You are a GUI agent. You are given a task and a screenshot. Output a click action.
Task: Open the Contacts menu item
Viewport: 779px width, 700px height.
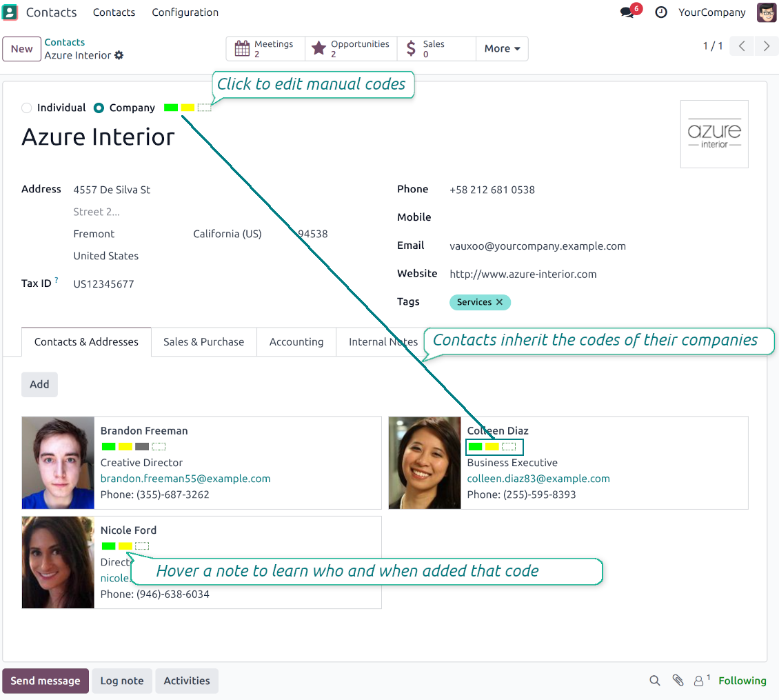pyautogui.click(x=114, y=12)
